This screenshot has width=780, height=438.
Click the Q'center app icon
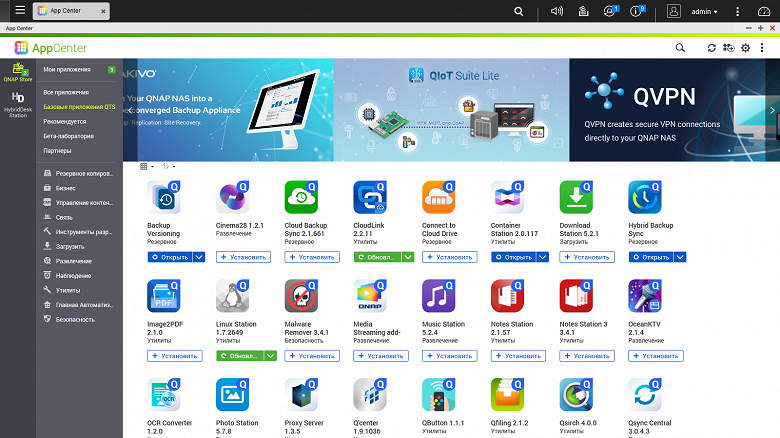[370, 395]
